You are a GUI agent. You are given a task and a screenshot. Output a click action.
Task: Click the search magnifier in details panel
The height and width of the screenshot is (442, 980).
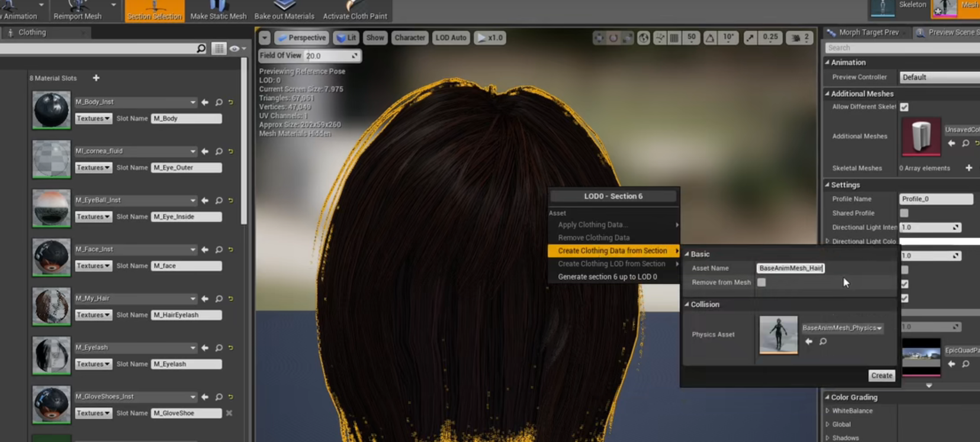201,49
